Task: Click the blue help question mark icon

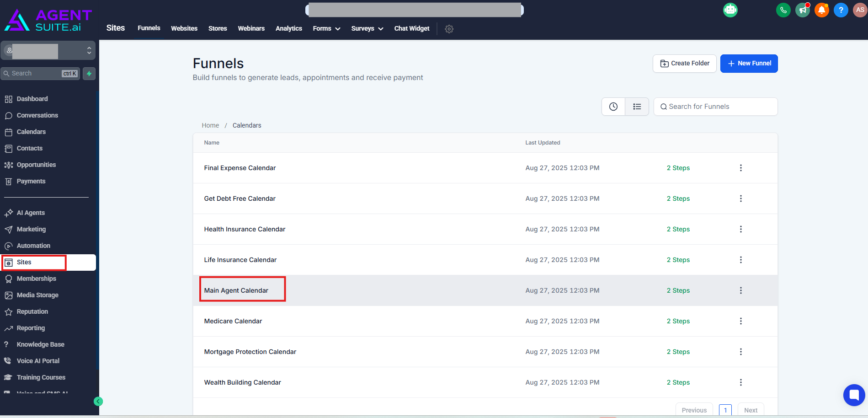Action: click(x=841, y=10)
